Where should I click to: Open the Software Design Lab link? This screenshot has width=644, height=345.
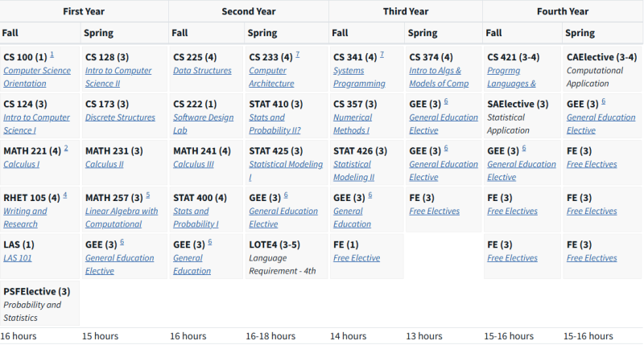(x=203, y=124)
